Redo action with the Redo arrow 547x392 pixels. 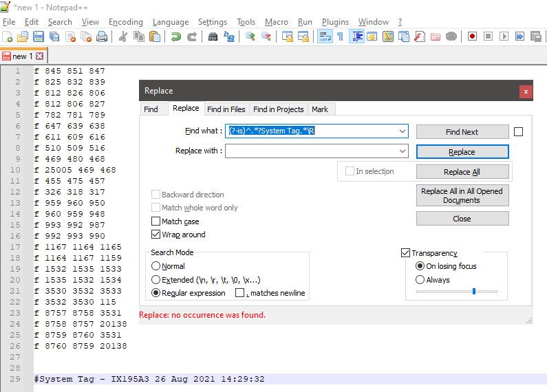[x=192, y=36]
